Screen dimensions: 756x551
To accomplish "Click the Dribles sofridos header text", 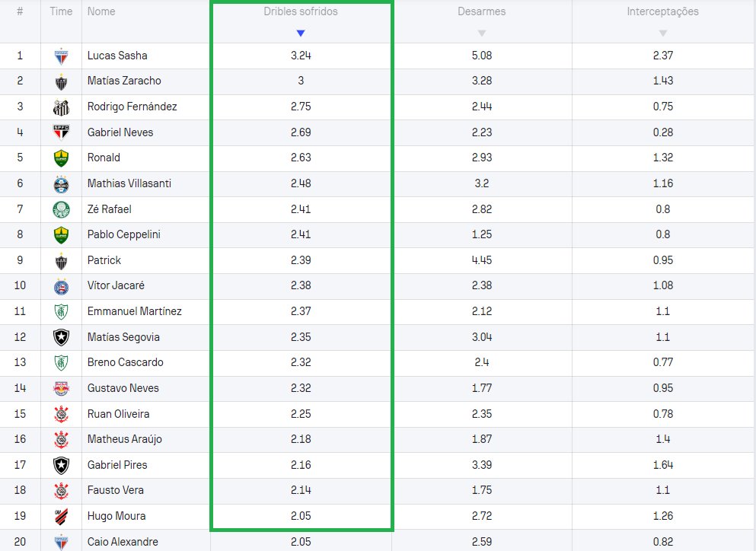I will pyautogui.click(x=301, y=11).
